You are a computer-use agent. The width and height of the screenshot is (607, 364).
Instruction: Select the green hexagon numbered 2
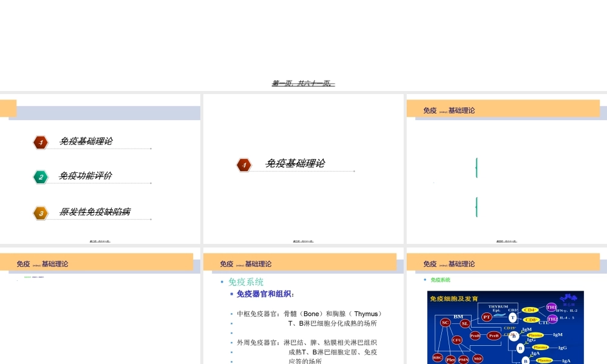pyautogui.click(x=40, y=177)
